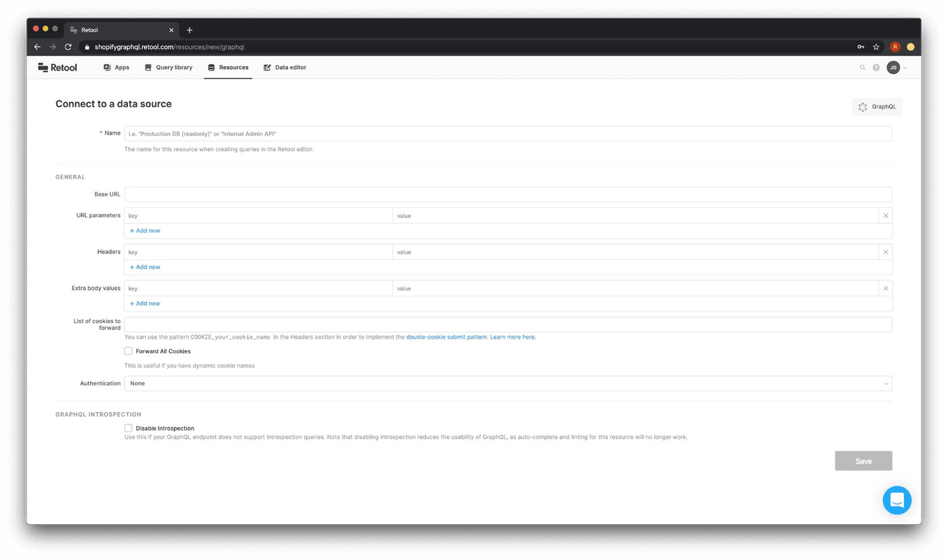Click the Save button
948x560 pixels.
coord(863,461)
